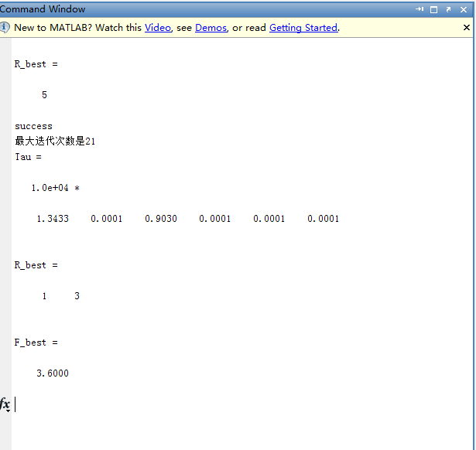Open the fx function browser
Image resolution: width=476 pixels, height=450 pixels.
tap(5, 404)
